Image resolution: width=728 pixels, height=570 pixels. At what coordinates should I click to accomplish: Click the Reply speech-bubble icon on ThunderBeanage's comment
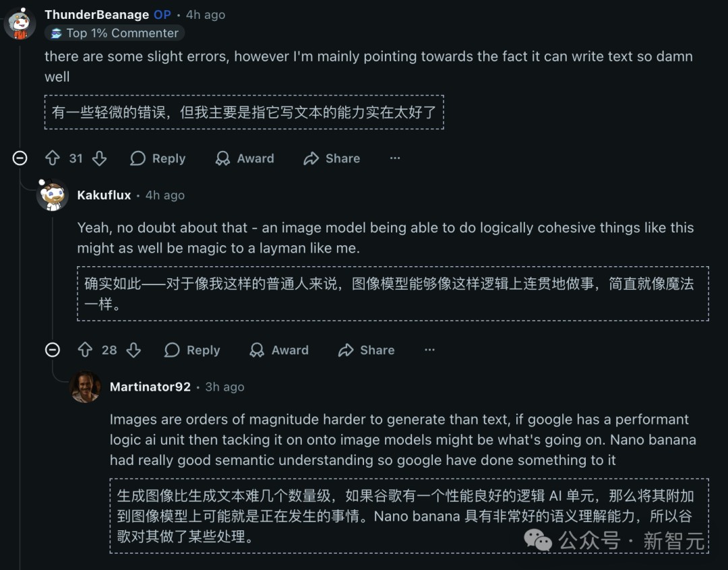pos(138,158)
